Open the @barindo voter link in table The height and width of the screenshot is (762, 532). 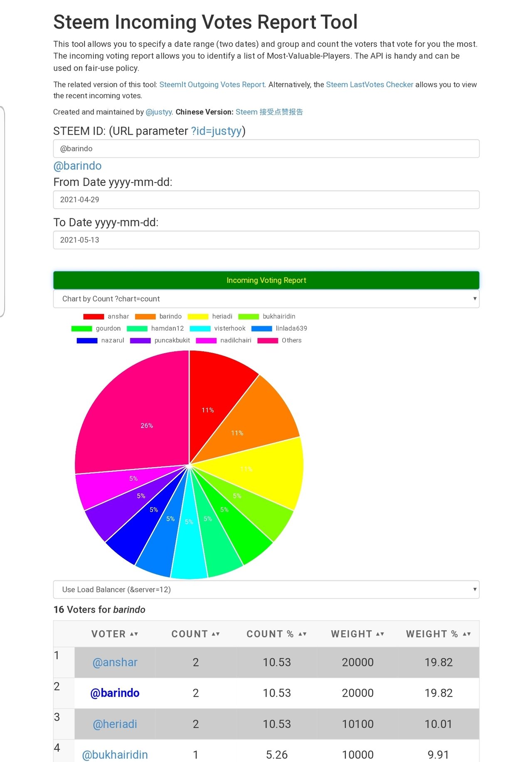(115, 693)
